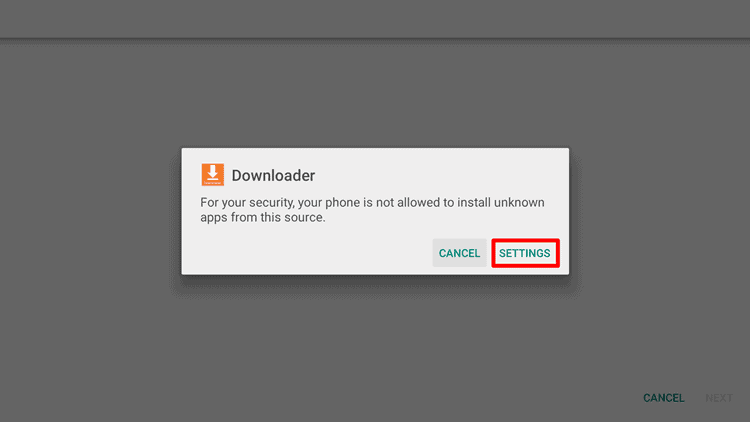This screenshot has width=750, height=422.
Task: Cancel the Downloader security dialog
Action: pos(459,253)
